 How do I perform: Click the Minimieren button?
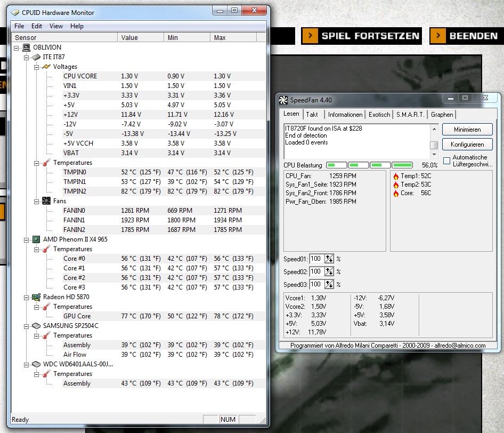tap(467, 130)
